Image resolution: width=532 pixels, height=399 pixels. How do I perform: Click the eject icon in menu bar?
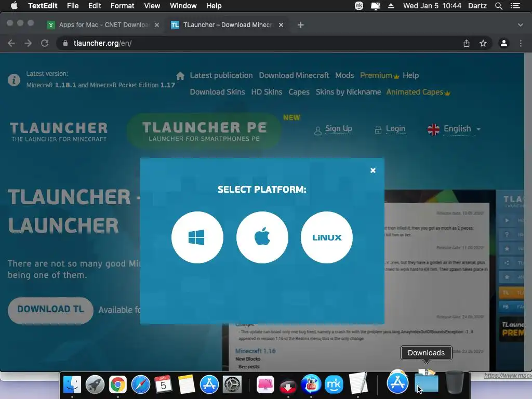pos(391,6)
